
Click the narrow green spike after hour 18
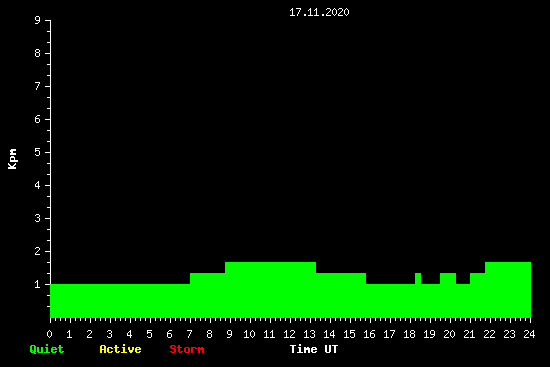[418, 278]
